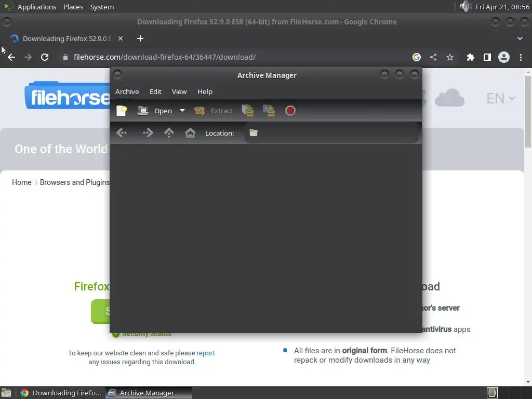This screenshot has width=532, height=399.
Task: Reload the Chrome page
Action: click(45, 57)
